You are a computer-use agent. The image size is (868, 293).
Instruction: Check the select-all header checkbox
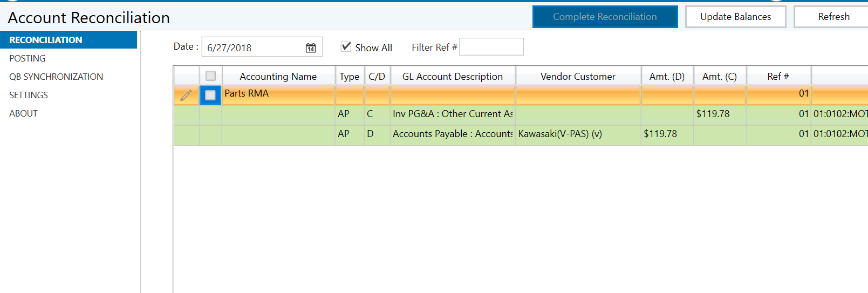click(210, 76)
